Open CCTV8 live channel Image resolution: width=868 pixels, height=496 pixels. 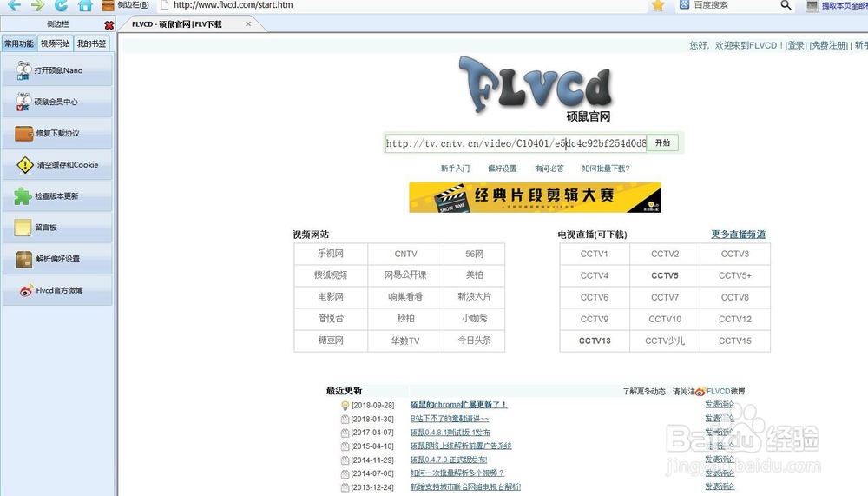(x=735, y=297)
